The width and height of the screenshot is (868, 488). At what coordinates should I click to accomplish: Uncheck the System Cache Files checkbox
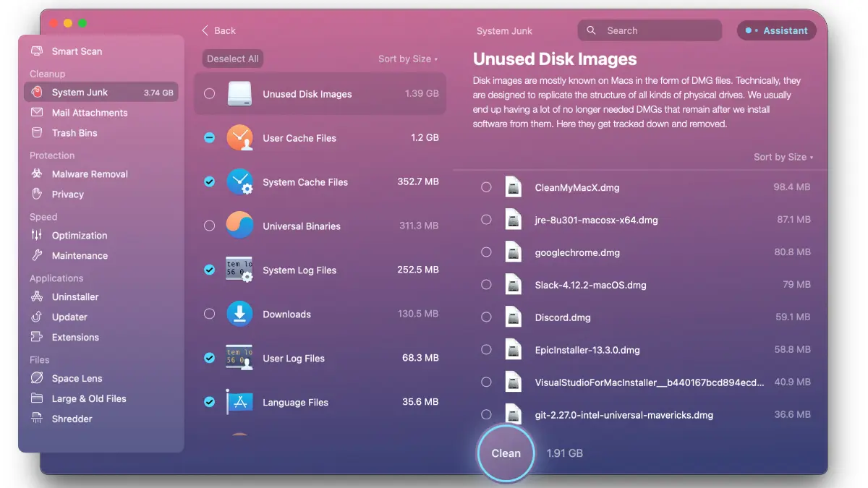pos(209,181)
